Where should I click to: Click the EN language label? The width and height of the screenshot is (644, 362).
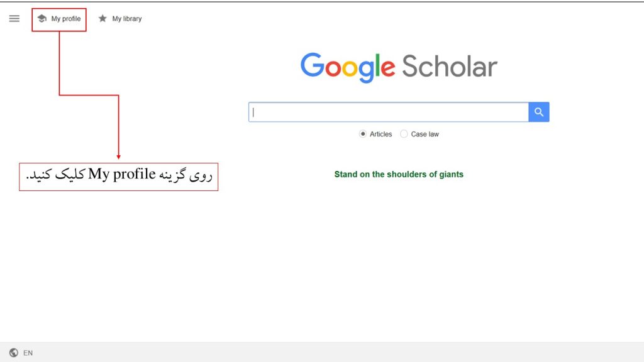pos(27,353)
